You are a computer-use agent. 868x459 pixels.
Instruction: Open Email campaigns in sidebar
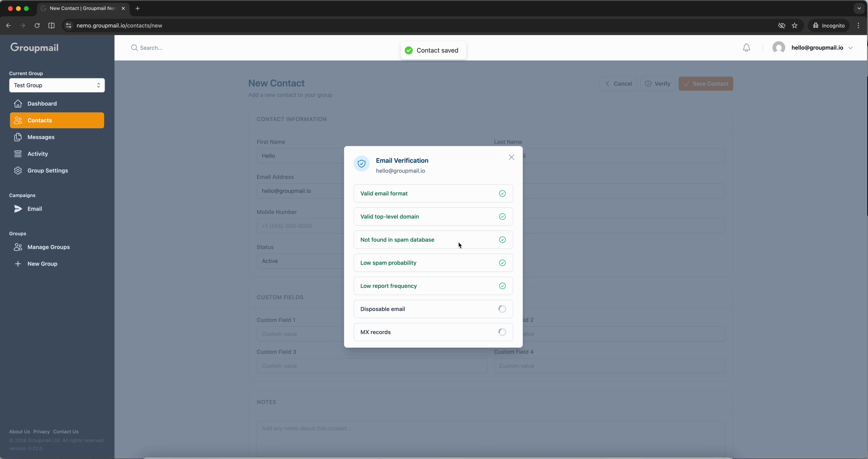point(34,209)
